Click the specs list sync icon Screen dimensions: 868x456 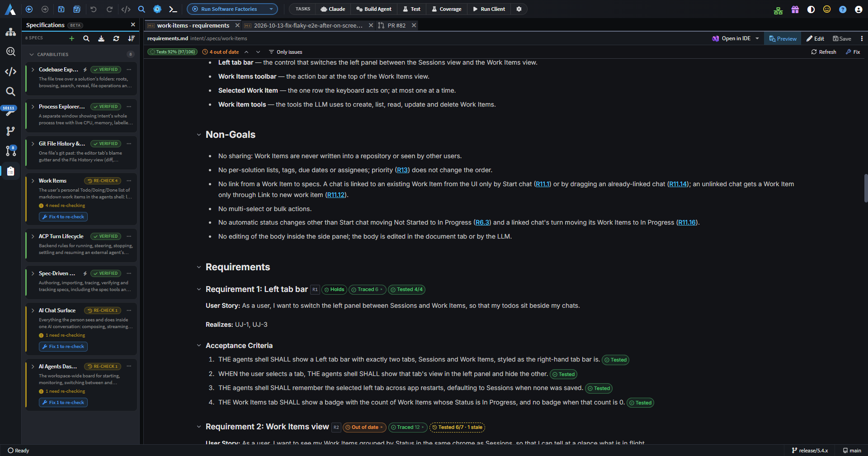click(x=116, y=38)
